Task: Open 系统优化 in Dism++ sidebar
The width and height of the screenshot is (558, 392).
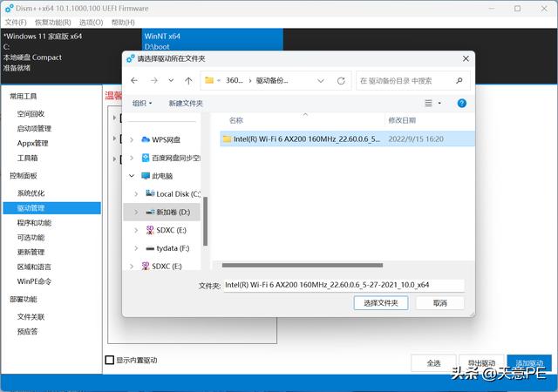Action: click(31, 193)
